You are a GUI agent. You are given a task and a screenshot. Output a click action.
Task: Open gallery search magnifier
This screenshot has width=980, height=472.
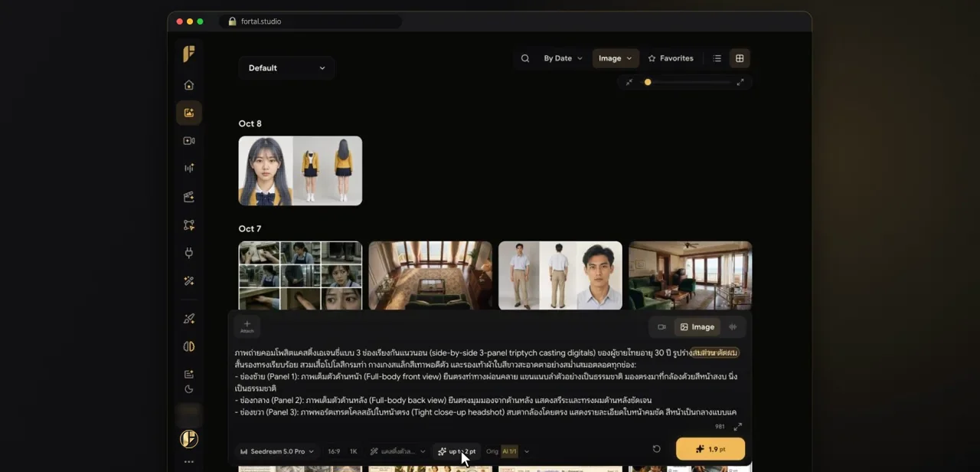pos(525,58)
